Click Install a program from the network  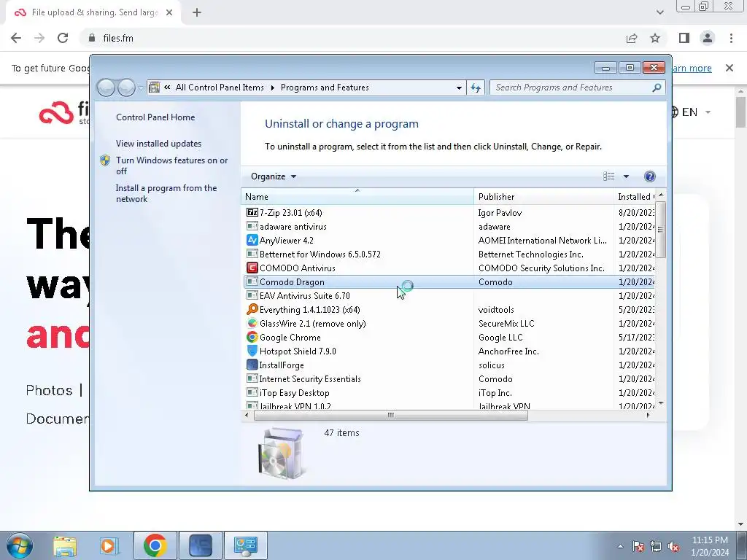pos(166,193)
